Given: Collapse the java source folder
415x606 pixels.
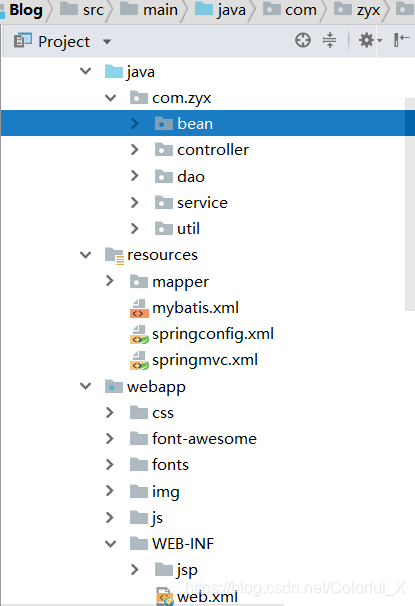Looking at the screenshot, I should (85, 71).
